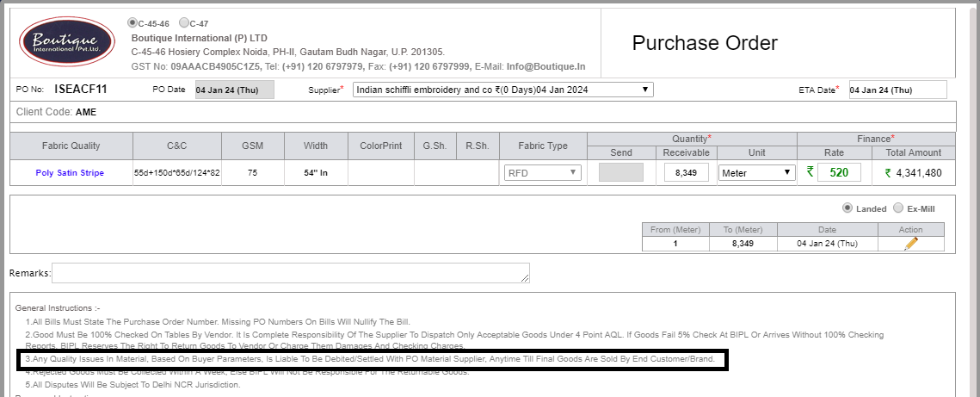Click the Purchase Order title
Screen dimensions: 980x397
705,43
